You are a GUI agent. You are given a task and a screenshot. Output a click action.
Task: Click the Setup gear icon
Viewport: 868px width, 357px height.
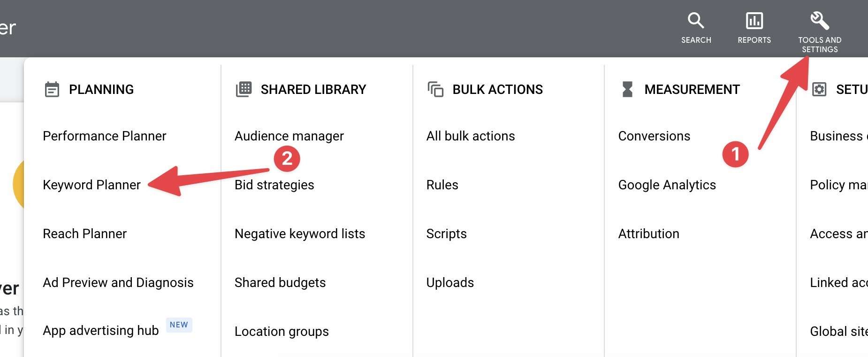click(819, 89)
